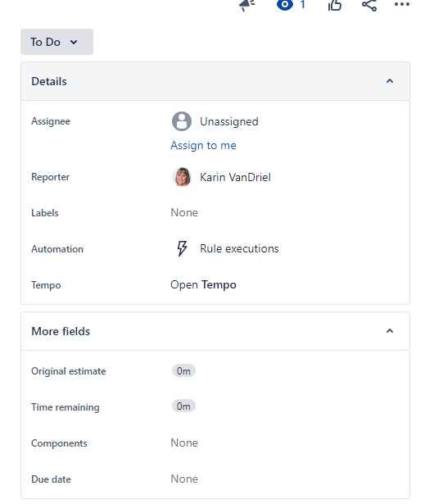Click the Reporter field label
Image resolution: width=425 pixels, height=504 pixels.
pyautogui.click(x=51, y=177)
